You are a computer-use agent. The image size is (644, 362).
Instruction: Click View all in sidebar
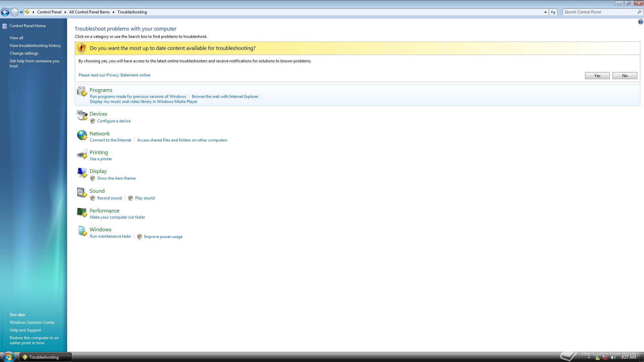click(16, 38)
